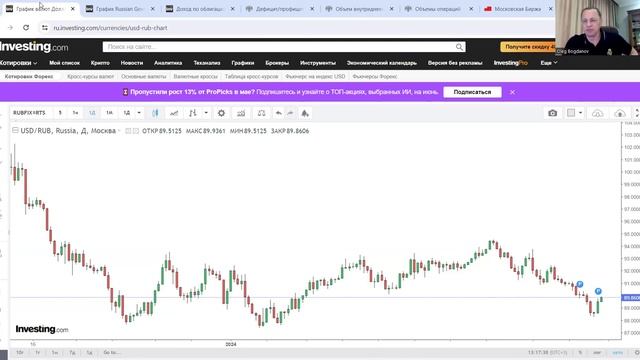
Task: Switch to Доход по облигациям browser tab
Action: 199,9
